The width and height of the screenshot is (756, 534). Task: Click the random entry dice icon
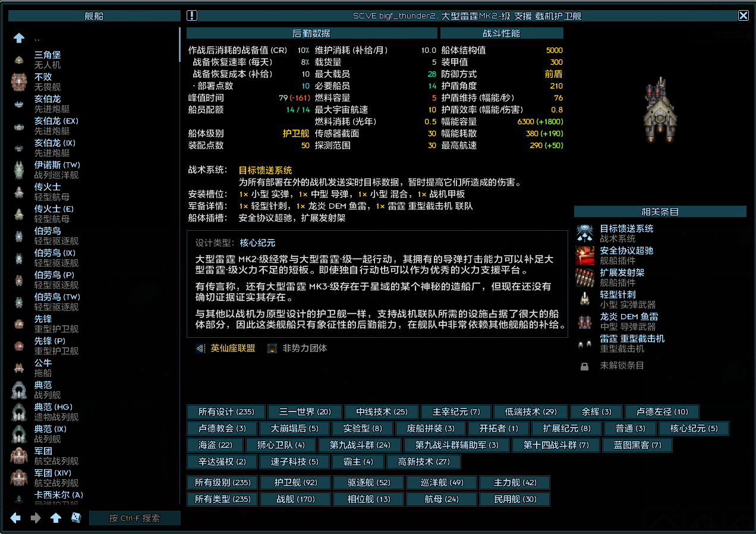click(77, 518)
